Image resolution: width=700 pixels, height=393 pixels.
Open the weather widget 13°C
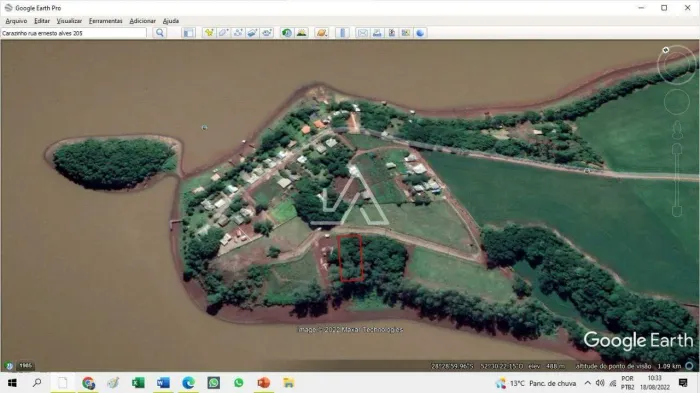click(536, 383)
